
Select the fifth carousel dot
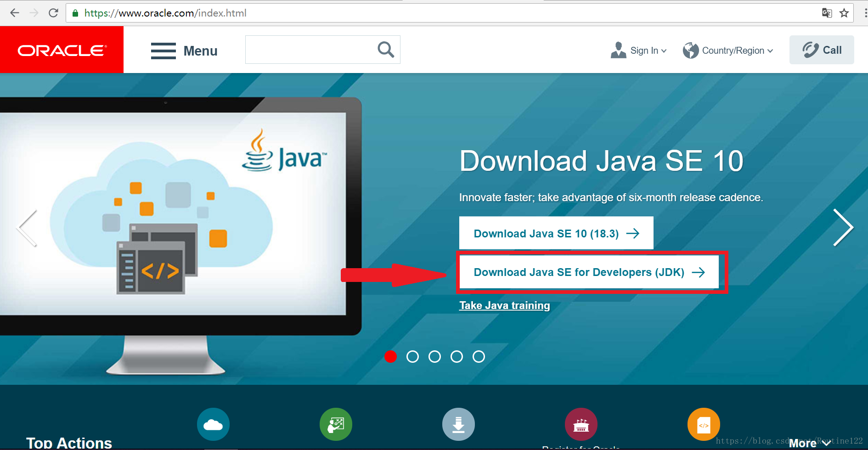[x=479, y=356]
